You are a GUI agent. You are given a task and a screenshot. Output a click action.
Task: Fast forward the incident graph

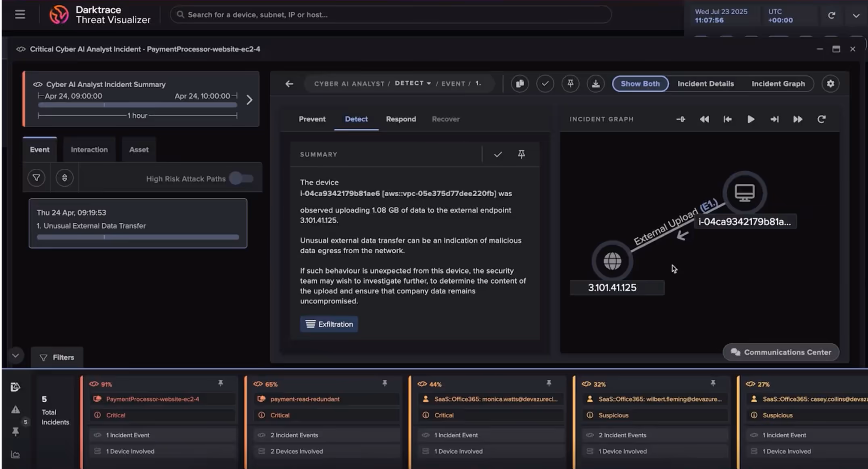[x=798, y=119]
